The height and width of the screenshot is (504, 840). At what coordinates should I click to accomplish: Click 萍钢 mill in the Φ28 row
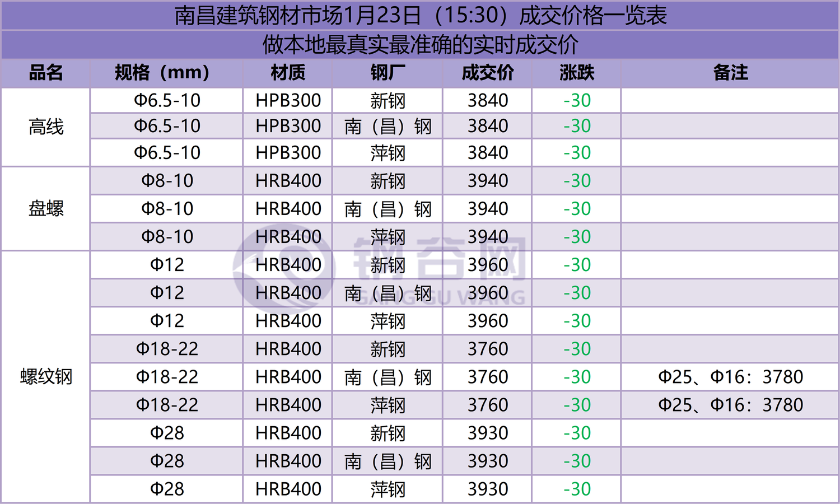coord(388,489)
